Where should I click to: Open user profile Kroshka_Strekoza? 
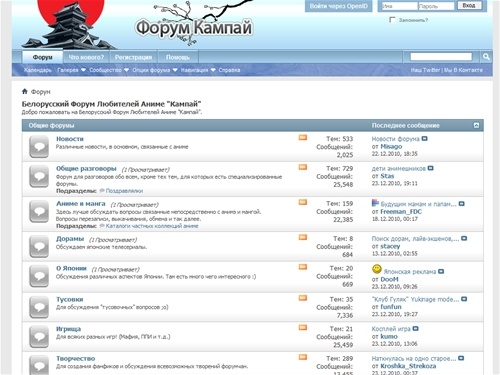pyautogui.click(x=408, y=366)
